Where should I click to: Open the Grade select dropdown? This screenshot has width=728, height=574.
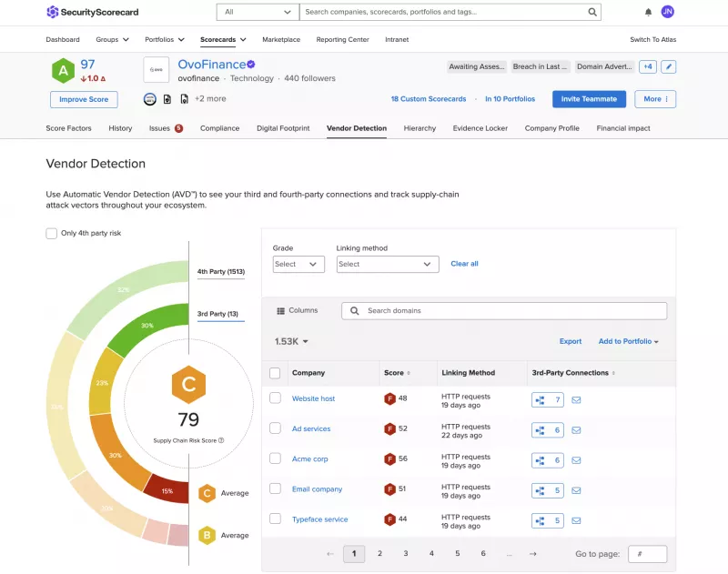[x=298, y=264]
